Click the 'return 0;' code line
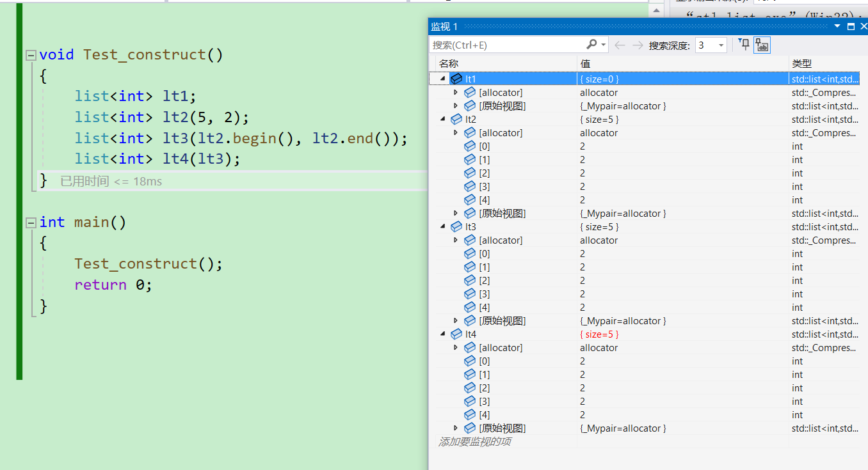 pyautogui.click(x=113, y=285)
